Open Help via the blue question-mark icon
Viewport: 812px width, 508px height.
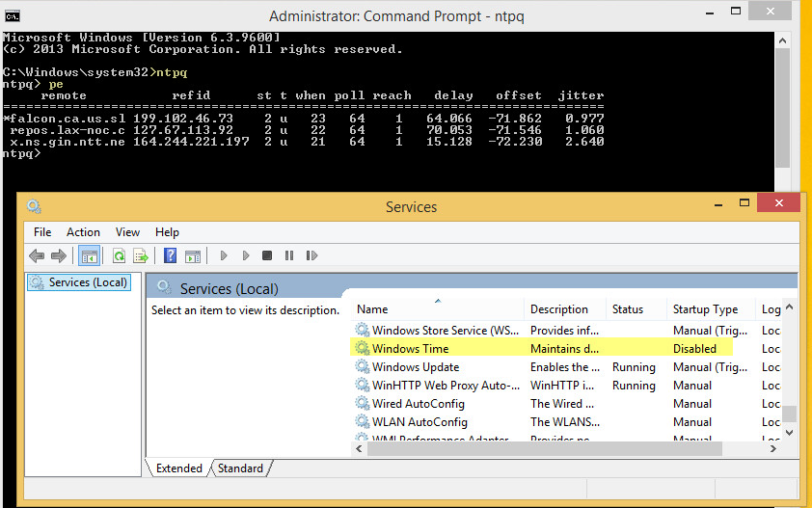(171, 255)
